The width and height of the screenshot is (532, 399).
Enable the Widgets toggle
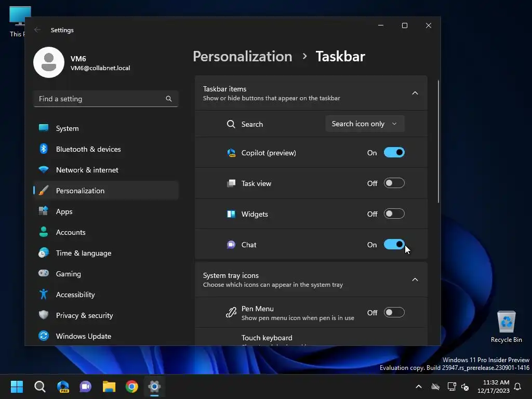tap(394, 214)
